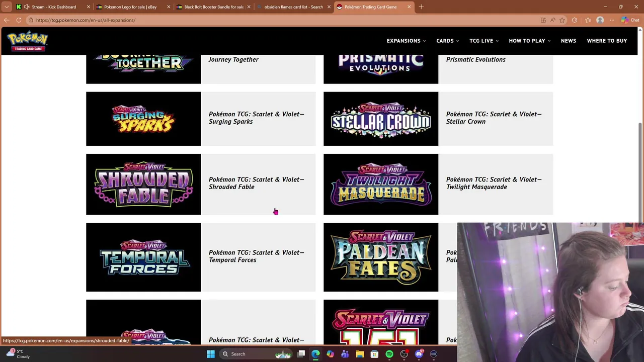Switch to obsidian flames card list tab

pos(294,7)
